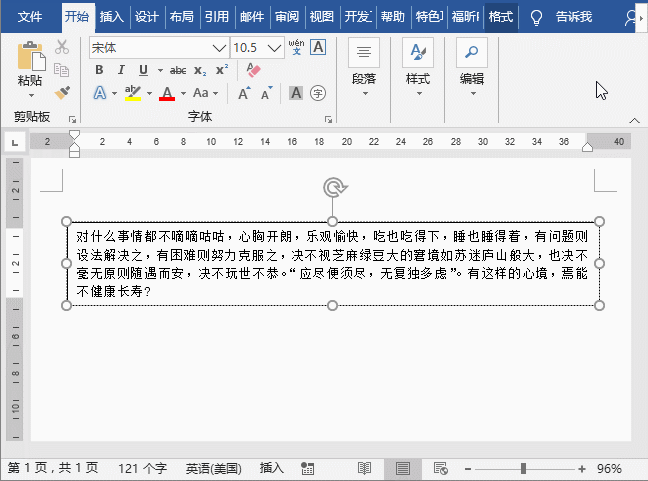The height and width of the screenshot is (481, 648).
Task: Switch to Review (审阅) tab
Action: [286, 17]
